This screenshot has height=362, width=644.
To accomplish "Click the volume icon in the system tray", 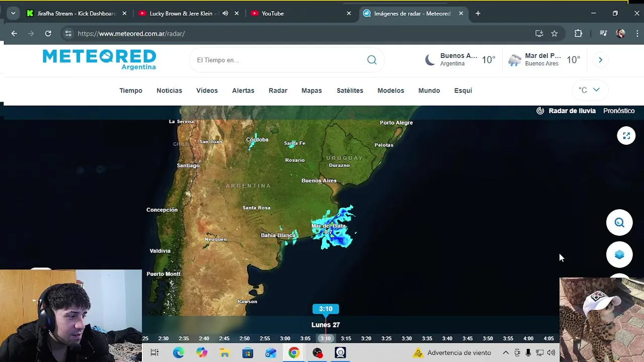I will (551, 353).
